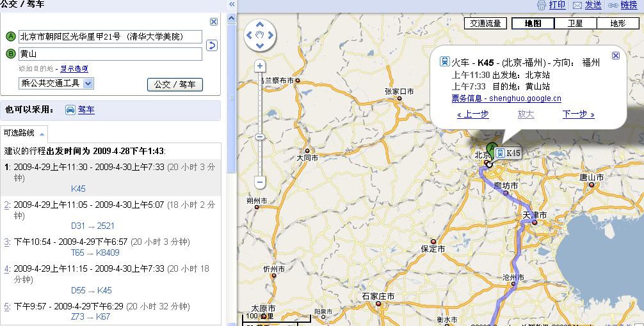
Task: Edit the destination field containing 黄山
Action: coord(110,54)
